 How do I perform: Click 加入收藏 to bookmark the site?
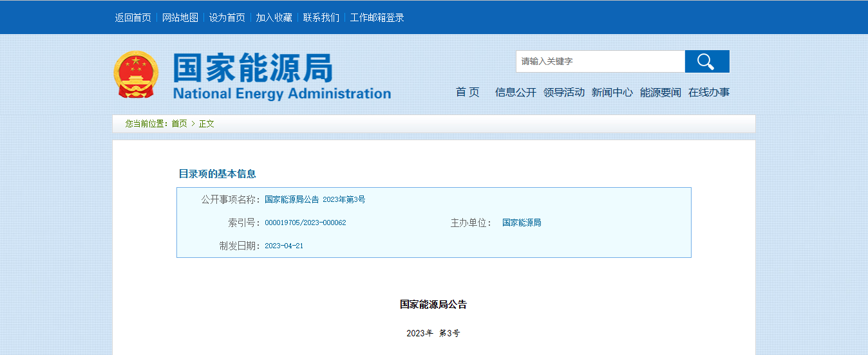274,18
